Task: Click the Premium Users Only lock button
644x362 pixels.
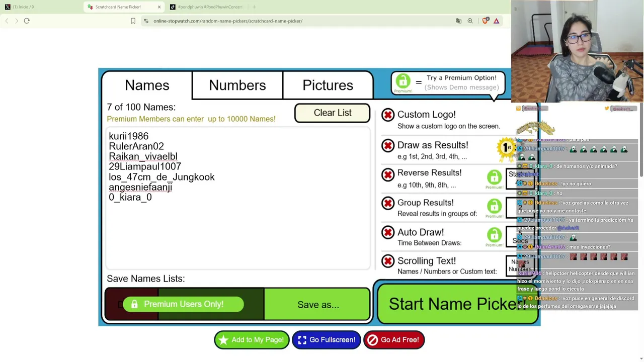Action: tap(184, 304)
